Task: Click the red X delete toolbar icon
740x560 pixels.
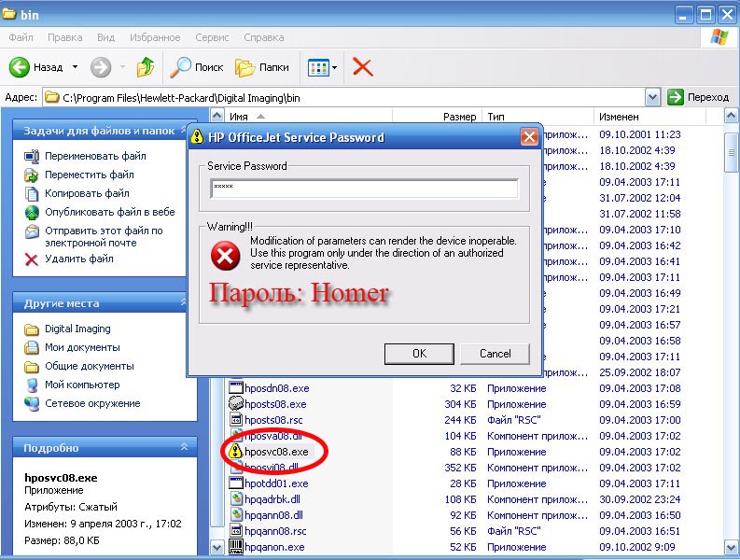Action: [362, 67]
